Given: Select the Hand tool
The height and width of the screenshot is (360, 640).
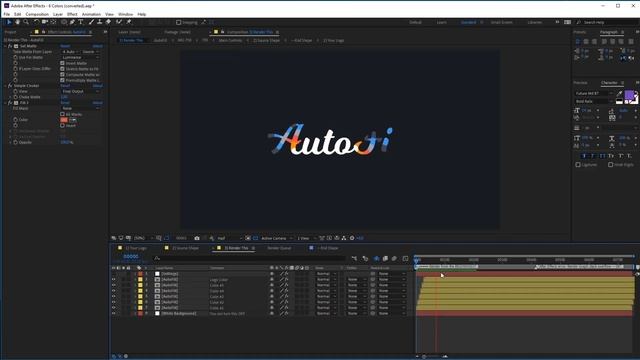Looking at the screenshot, I should 18,22.
